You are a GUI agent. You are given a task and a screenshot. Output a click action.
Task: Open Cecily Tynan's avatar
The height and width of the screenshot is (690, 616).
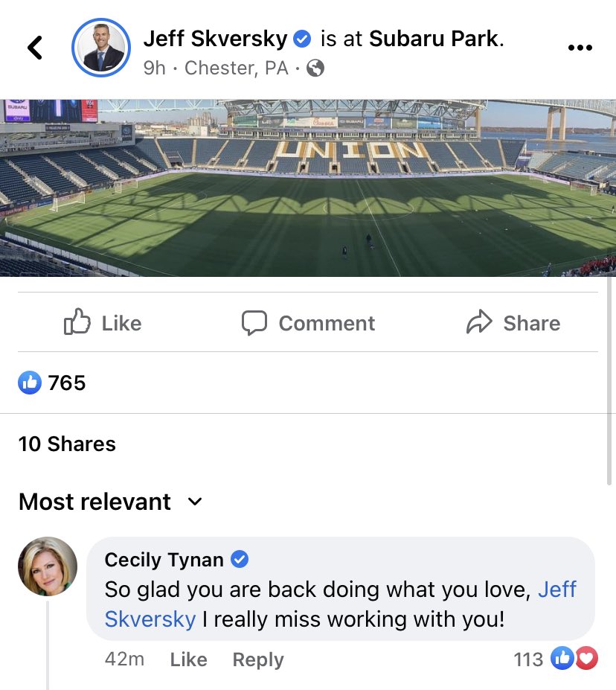coord(48,566)
